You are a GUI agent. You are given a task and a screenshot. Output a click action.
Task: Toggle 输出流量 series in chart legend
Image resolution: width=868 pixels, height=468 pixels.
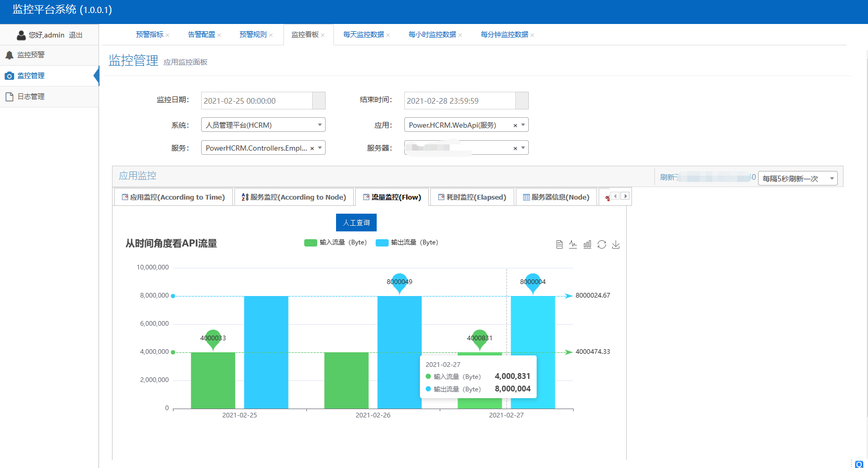(407, 242)
